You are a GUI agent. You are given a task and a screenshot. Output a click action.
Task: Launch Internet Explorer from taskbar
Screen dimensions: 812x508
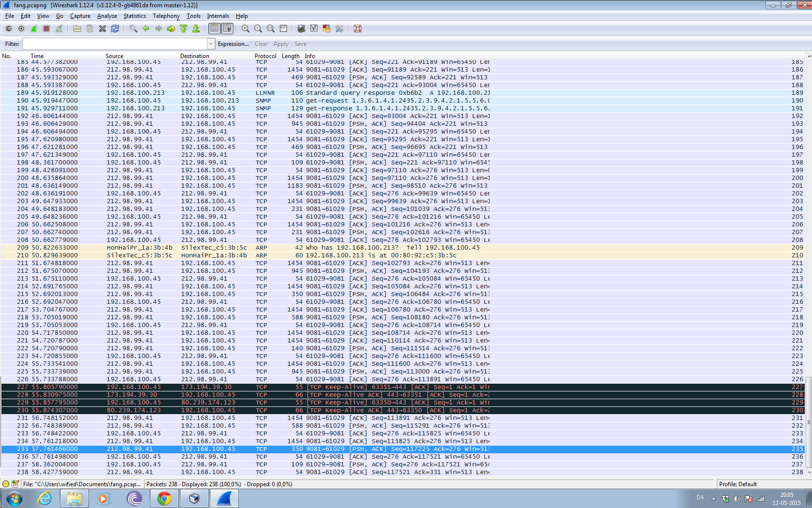(x=44, y=499)
